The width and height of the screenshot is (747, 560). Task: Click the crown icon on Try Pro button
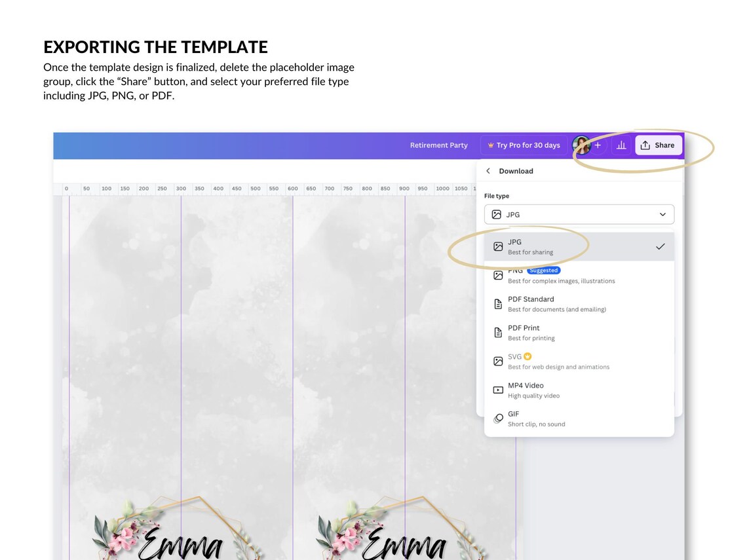[491, 145]
